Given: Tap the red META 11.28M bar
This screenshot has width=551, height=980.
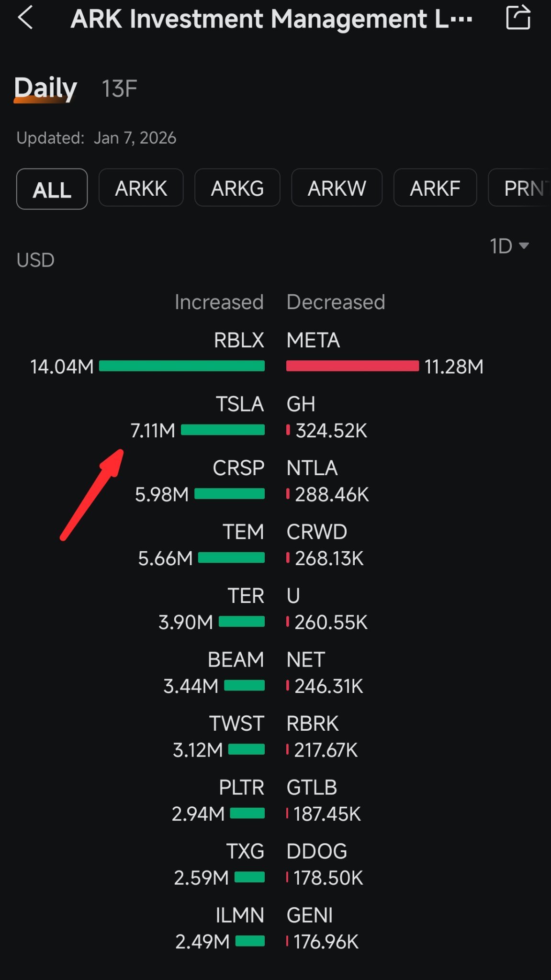Looking at the screenshot, I should [x=352, y=366].
